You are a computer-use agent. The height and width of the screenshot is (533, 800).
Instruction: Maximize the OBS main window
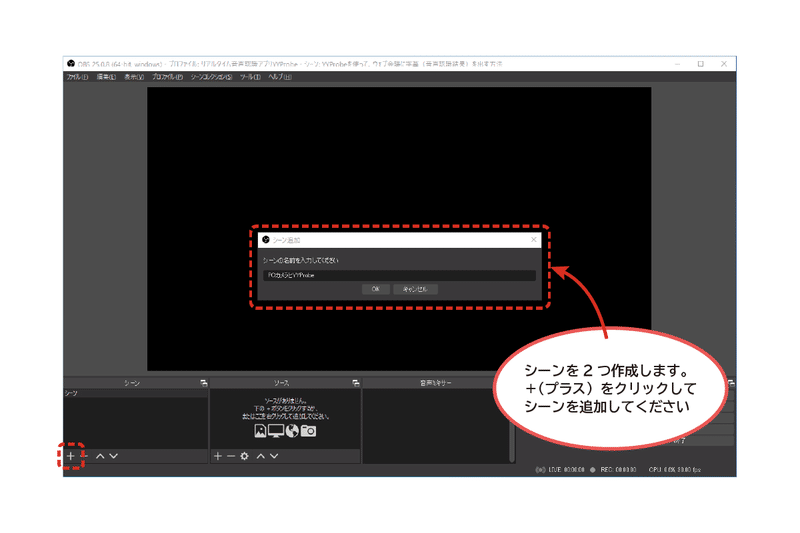(x=701, y=64)
